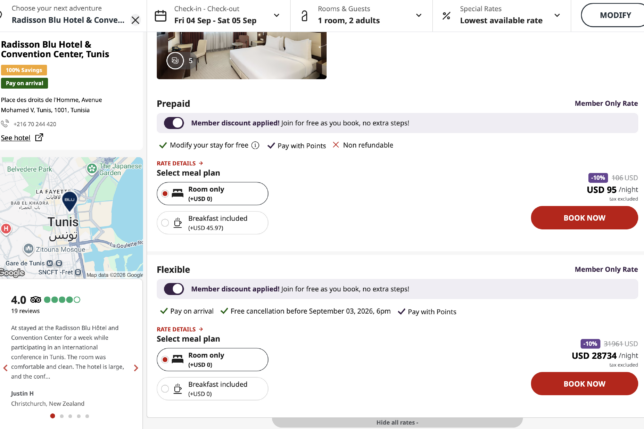The width and height of the screenshot is (644, 429).
Task: Click the info icon beside Modify your stay
Action: (x=255, y=145)
